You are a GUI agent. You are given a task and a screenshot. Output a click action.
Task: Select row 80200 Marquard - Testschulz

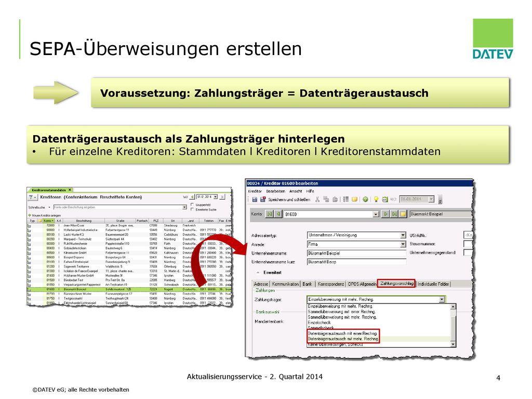[129, 239]
